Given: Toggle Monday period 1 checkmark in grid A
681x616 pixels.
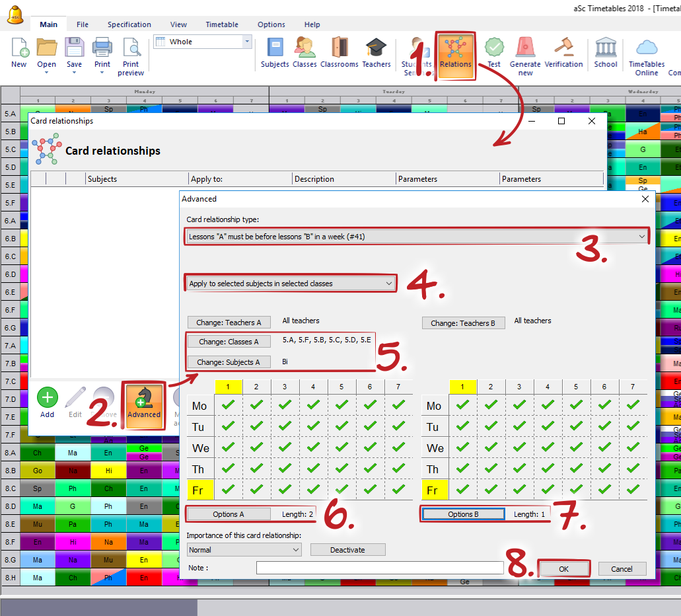Looking at the screenshot, I should [x=229, y=405].
